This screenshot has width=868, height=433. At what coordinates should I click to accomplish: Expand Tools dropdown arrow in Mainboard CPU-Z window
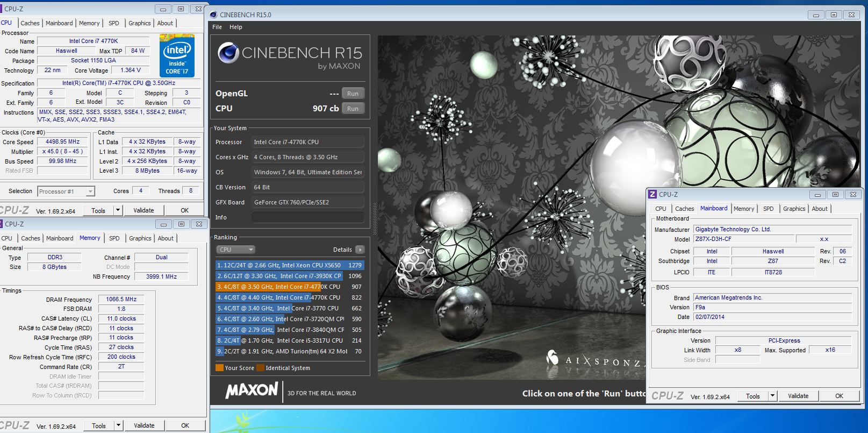click(773, 396)
